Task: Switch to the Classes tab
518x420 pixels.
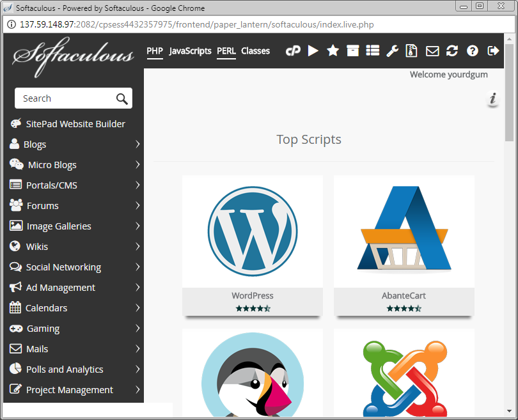Action: [x=255, y=51]
